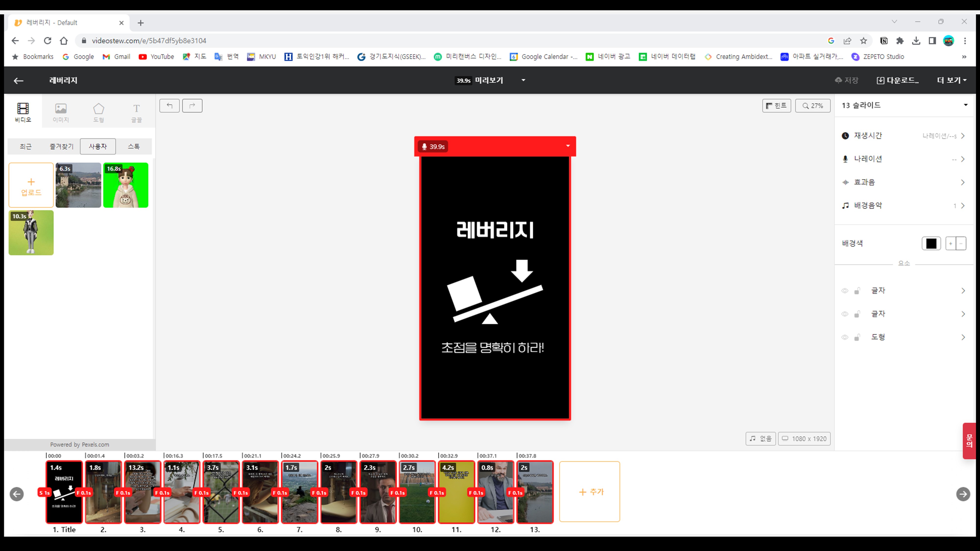Select the 글꼴 text tool icon
The height and width of the screenshot is (551, 980).
pos(136,111)
